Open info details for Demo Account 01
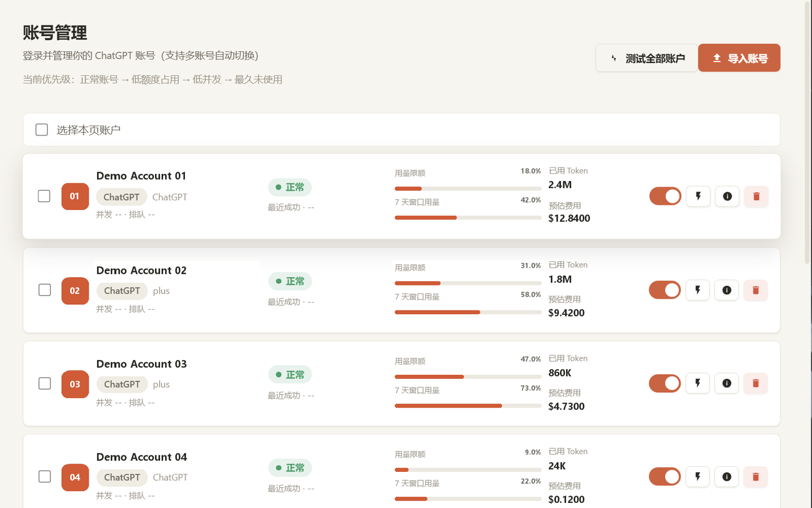The height and width of the screenshot is (508, 812). [x=727, y=196]
